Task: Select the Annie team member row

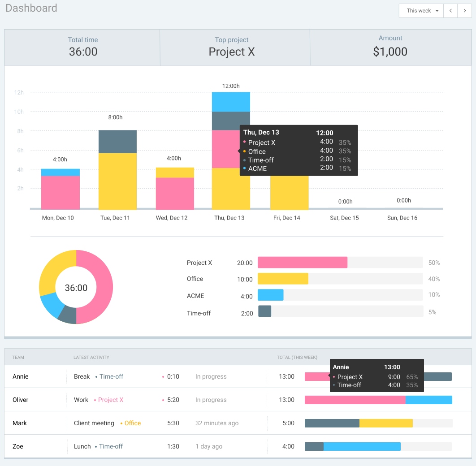Action: pos(21,376)
